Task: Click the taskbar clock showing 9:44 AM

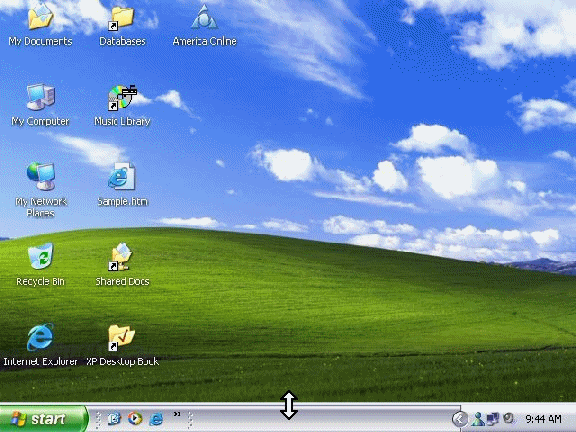Action: tap(543, 419)
